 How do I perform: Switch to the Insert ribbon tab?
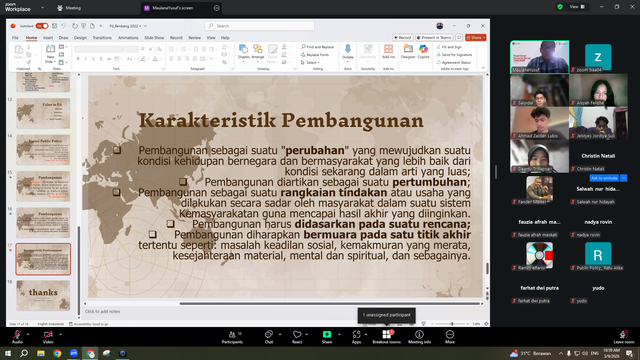[48, 38]
